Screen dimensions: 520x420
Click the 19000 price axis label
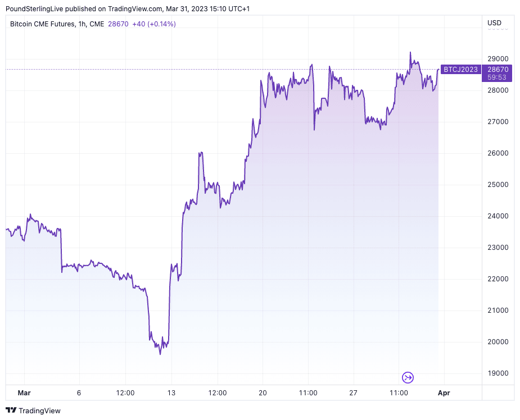(498, 373)
